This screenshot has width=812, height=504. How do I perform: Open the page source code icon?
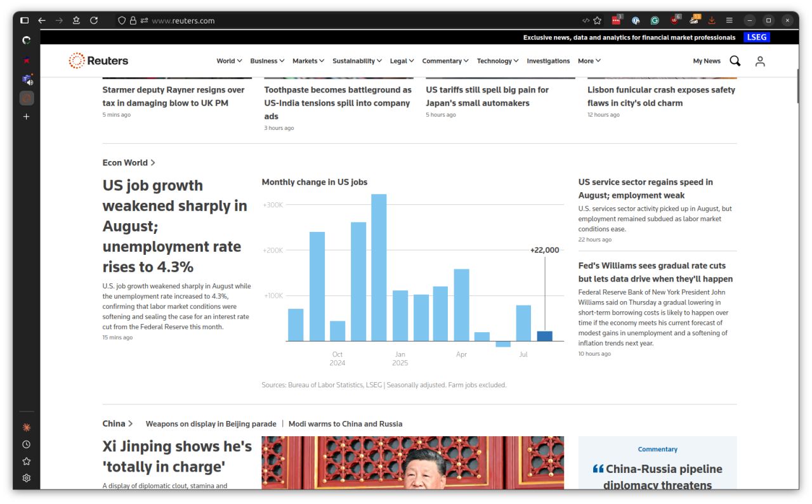tap(586, 20)
